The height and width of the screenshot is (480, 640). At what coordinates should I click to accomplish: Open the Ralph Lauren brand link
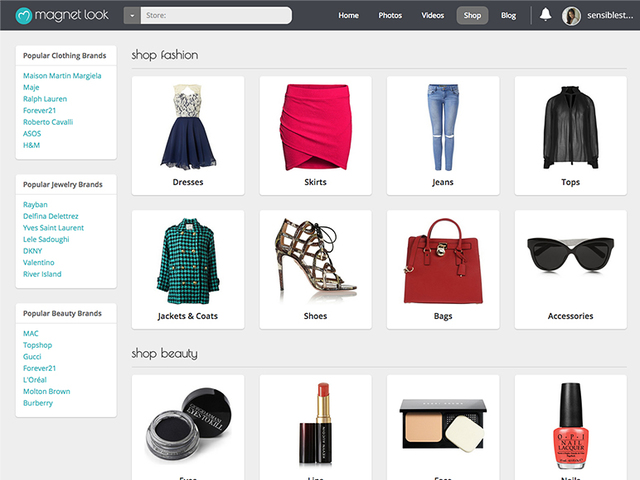[45, 99]
